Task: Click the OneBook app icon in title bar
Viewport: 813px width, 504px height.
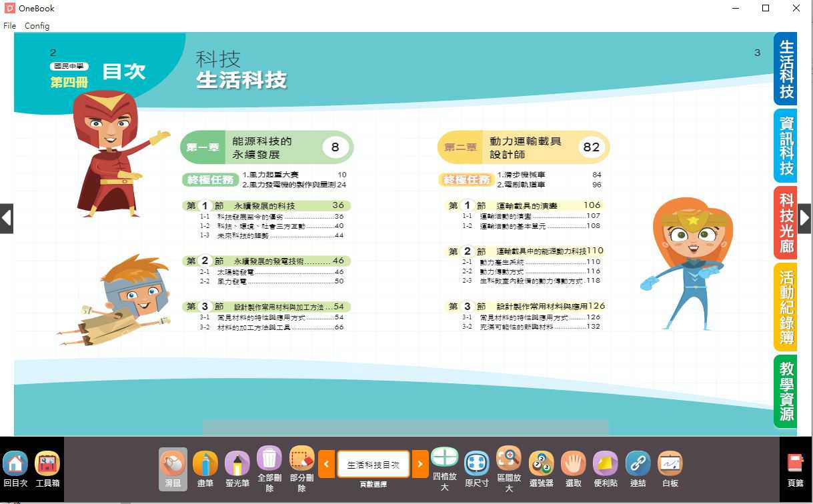Action: pos(9,8)
